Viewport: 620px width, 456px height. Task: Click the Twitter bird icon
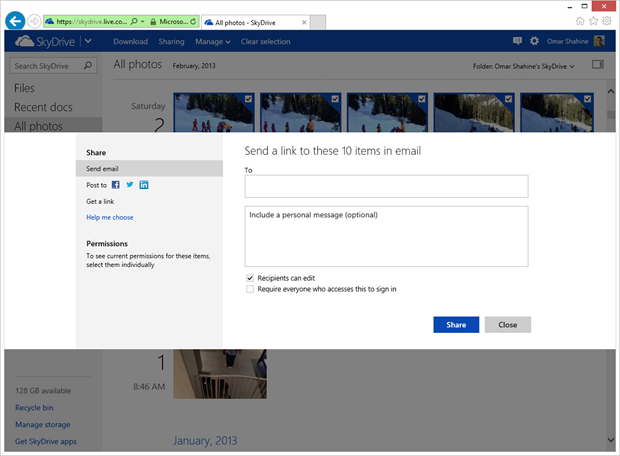(129, 185)
